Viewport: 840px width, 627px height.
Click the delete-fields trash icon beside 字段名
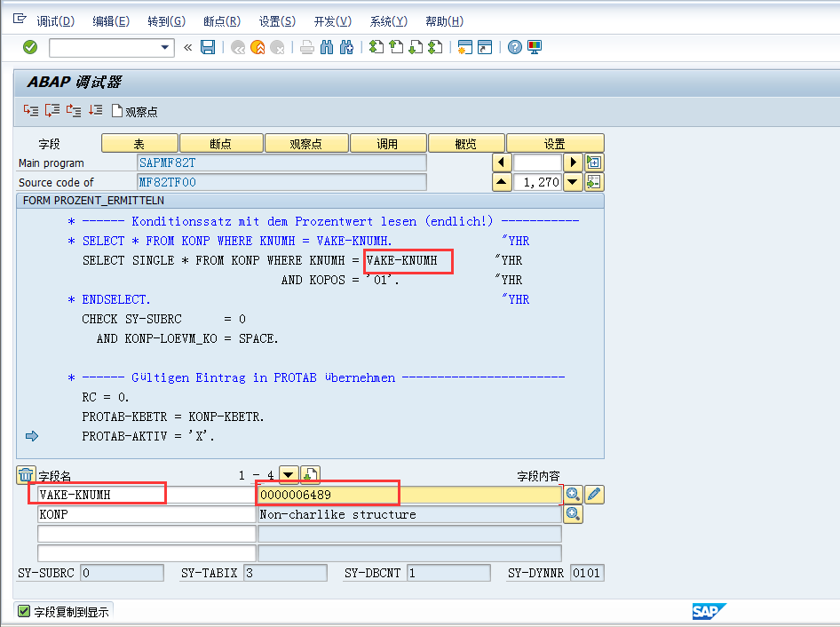(27, 474)
